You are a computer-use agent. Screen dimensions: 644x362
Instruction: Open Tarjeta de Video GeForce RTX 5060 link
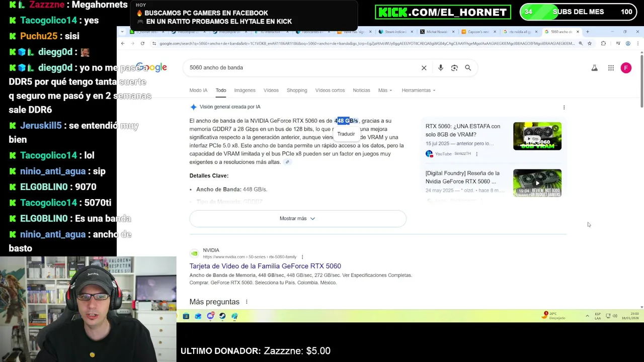tap(265, 266)
